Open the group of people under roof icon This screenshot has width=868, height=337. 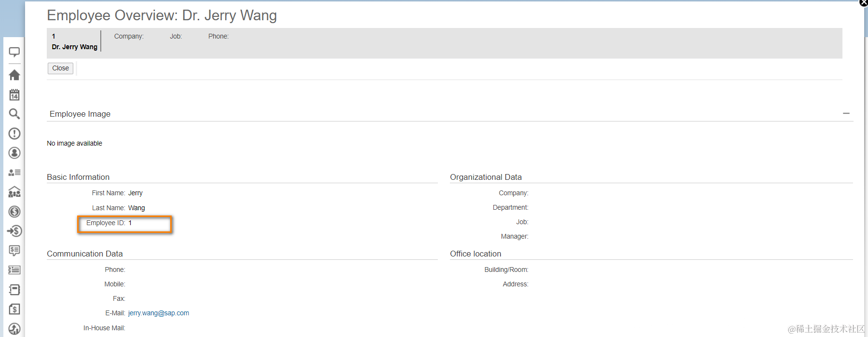pos(14,192)
